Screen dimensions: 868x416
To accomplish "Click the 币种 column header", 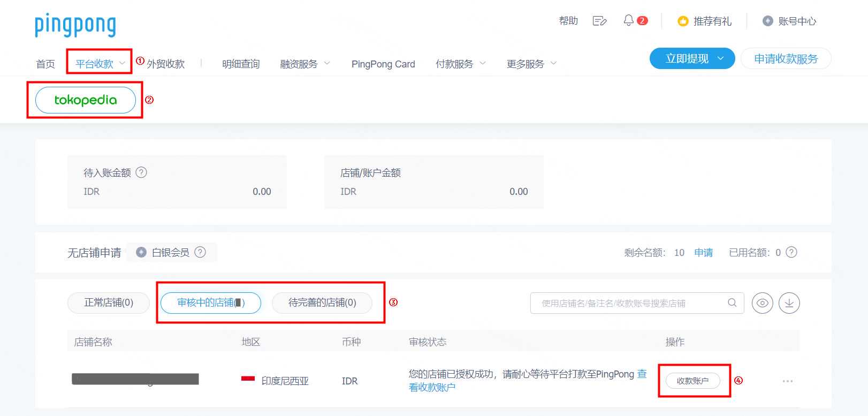I will (x=352, y=342).
